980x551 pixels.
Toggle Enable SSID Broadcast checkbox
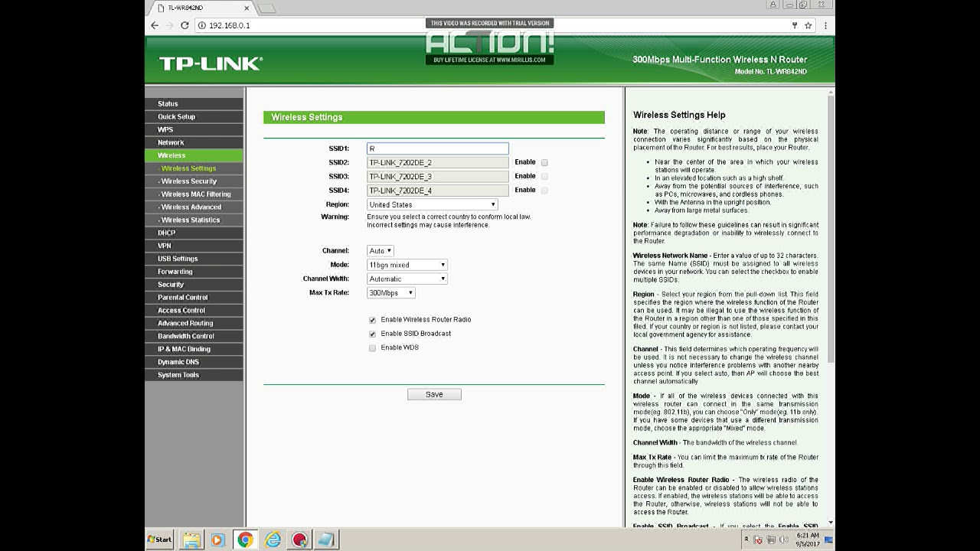coord(372,334)
